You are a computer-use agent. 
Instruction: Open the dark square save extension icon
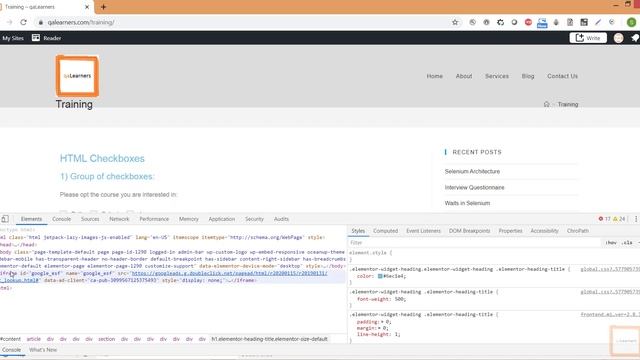pyautogui.click(x=584, y=22)
